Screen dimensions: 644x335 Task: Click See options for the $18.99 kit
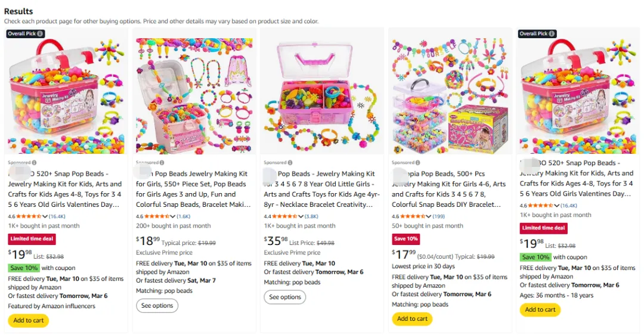(x=157, y=306)
